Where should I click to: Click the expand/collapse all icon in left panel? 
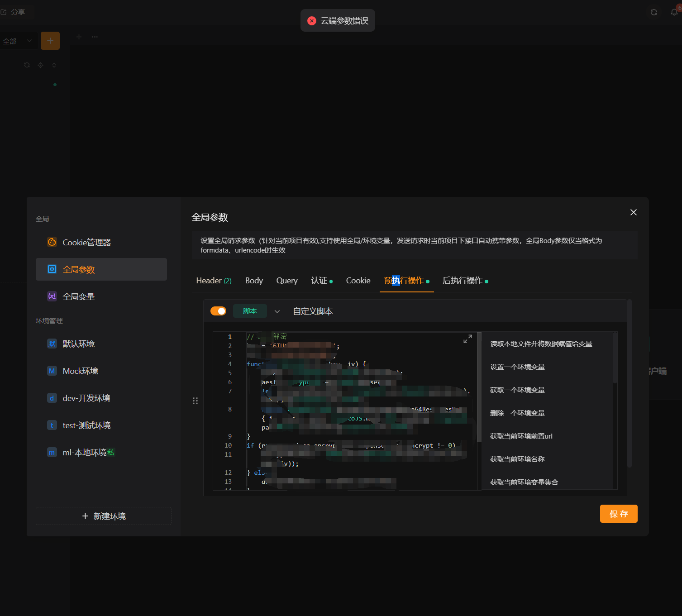point(54,65)
